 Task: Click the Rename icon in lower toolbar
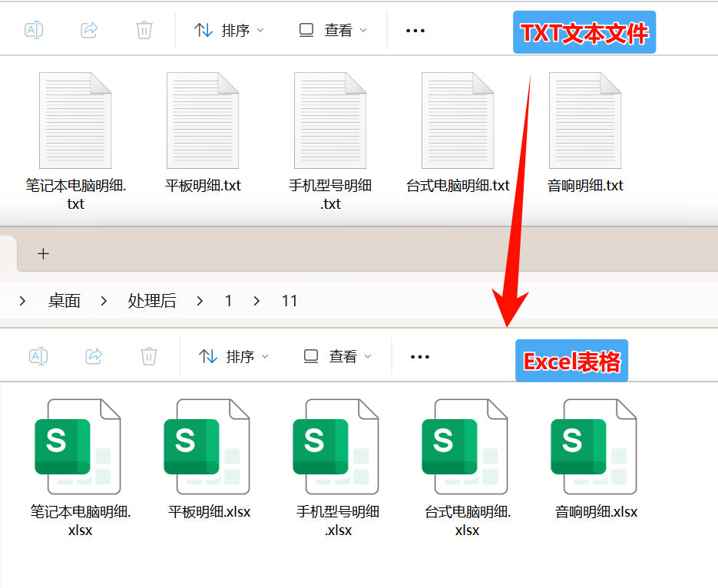[x=38, y=355]
